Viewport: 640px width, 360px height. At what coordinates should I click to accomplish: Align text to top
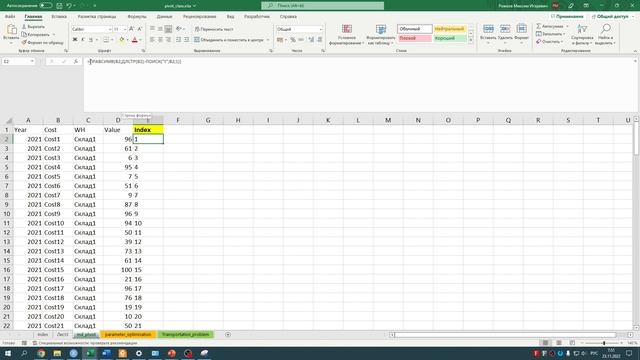(x=152, y=29)
